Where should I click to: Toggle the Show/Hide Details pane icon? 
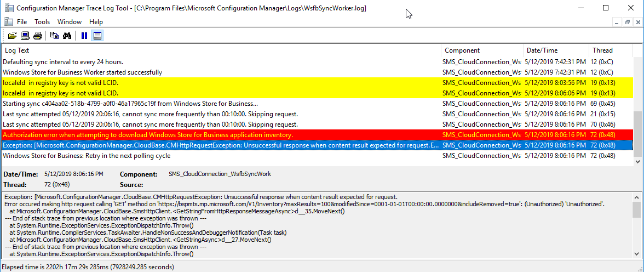(97, 36)
